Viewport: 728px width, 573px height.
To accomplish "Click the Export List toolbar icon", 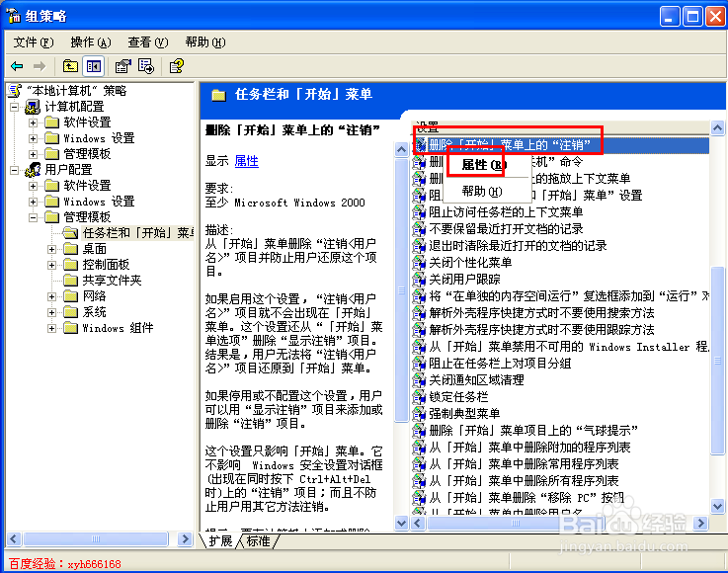I will coord(146,66).
